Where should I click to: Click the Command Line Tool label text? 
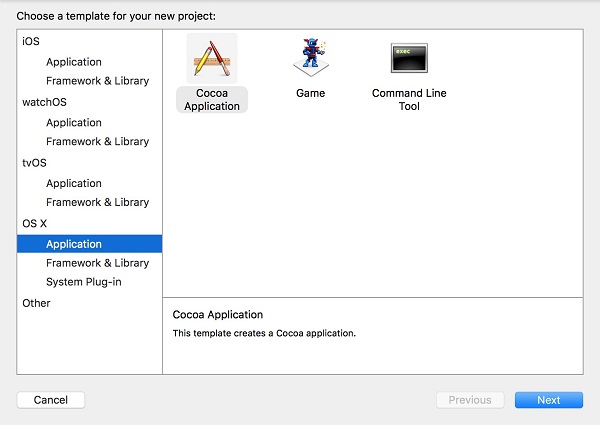pos(409,99)
